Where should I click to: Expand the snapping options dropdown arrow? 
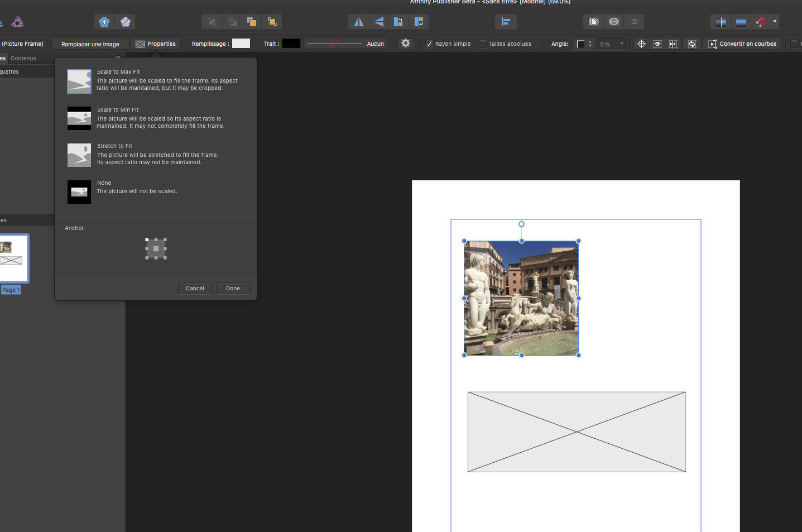(775, 22)
